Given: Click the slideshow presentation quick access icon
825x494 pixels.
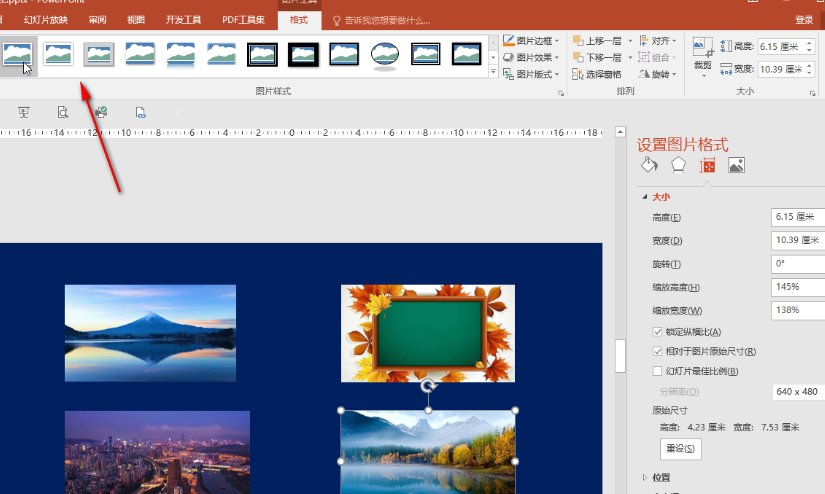Looking at the screenshot, I should pos(24,112).
